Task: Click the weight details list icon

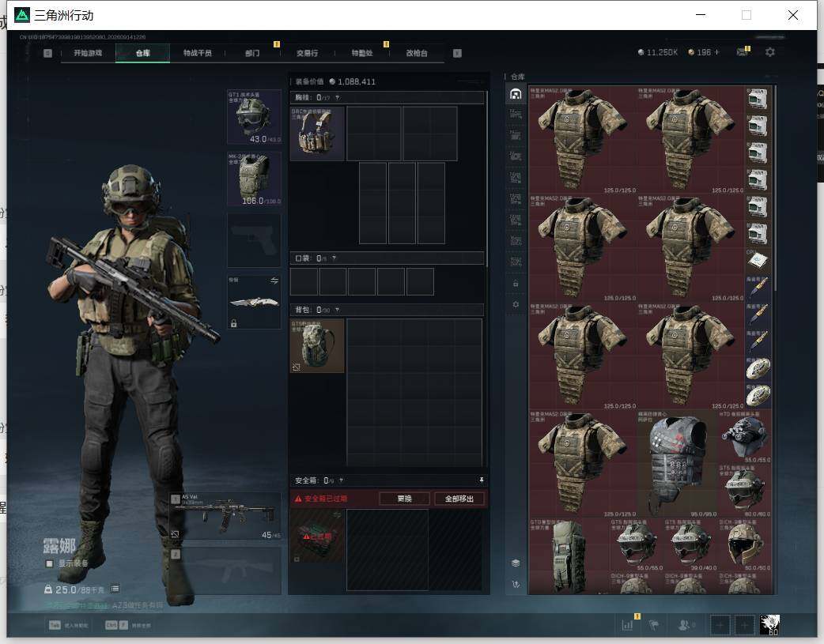Action: (x=115, y=589)
